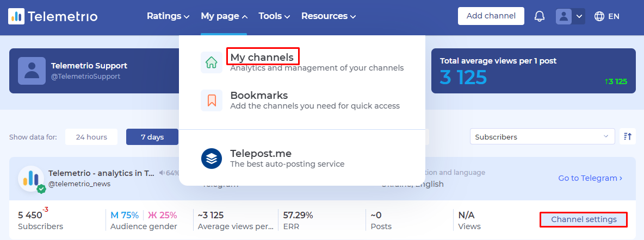Screen dimensions: 644x240
Task: Click the orange Bookmarks ribbon icon
Action: point(212,100)
